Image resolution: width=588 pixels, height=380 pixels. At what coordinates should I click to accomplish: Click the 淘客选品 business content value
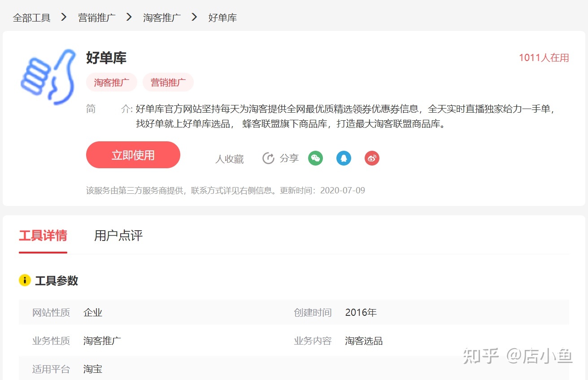point(364,341)
